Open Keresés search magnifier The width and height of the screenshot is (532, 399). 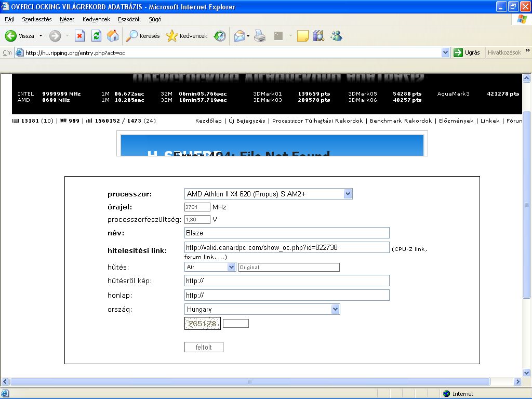point(142,36)
